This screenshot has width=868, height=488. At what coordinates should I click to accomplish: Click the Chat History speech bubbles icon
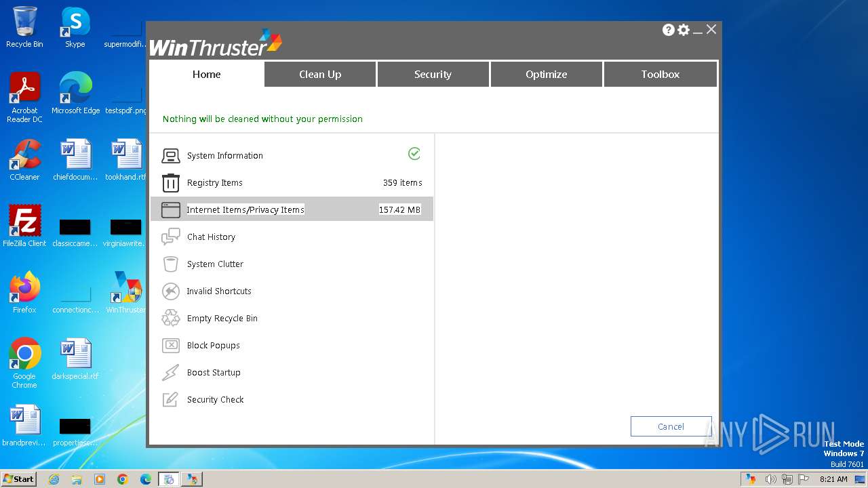pyautogui.click(x=170, y=237)
